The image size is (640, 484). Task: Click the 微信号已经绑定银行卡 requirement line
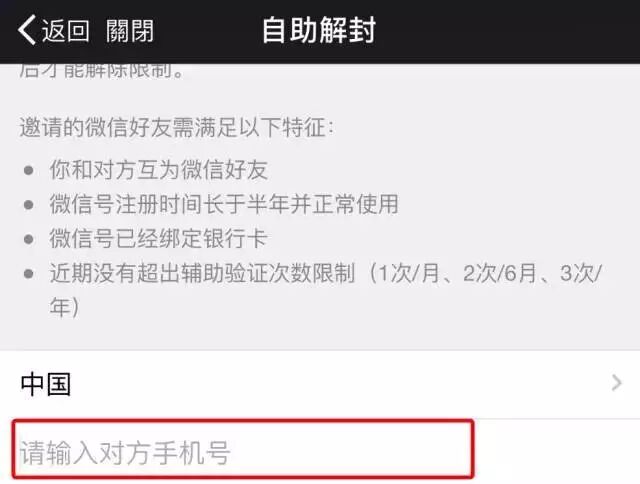159,238
